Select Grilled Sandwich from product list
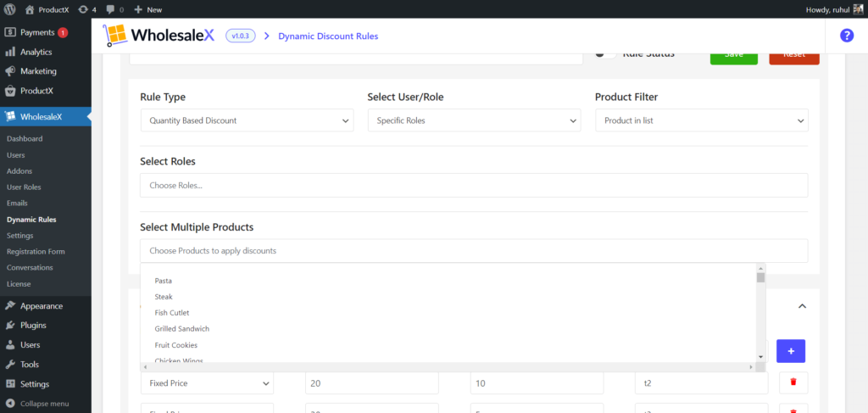Screen dimensions: 868x413 click(181, 329)
